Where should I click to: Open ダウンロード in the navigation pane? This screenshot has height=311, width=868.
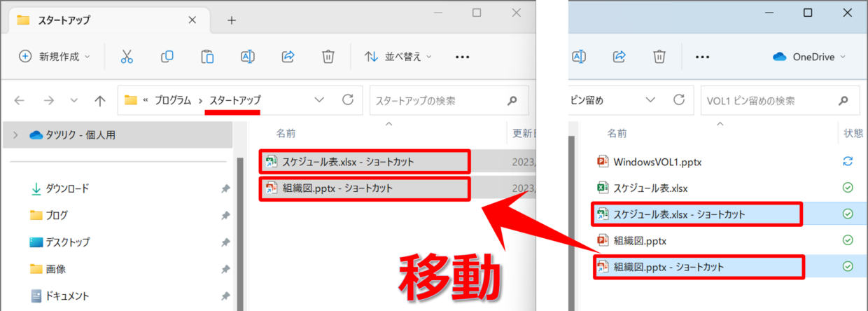pyautogui.click(x=67, y=188)
